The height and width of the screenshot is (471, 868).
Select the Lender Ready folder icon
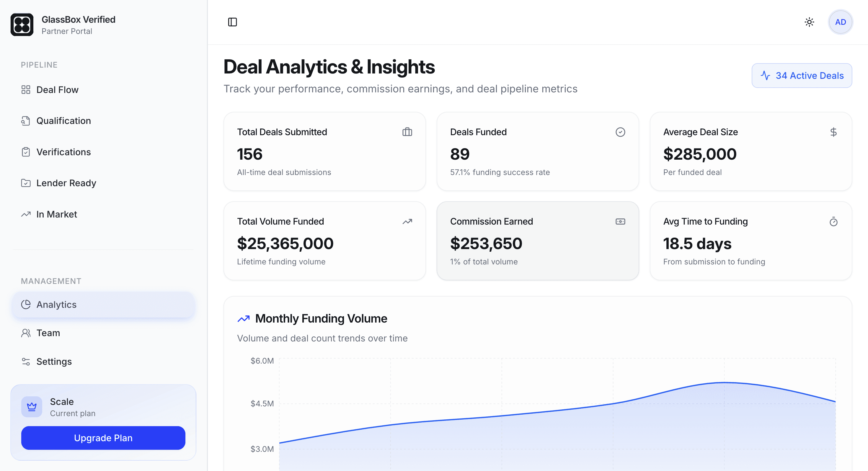[x=26, y=183]
